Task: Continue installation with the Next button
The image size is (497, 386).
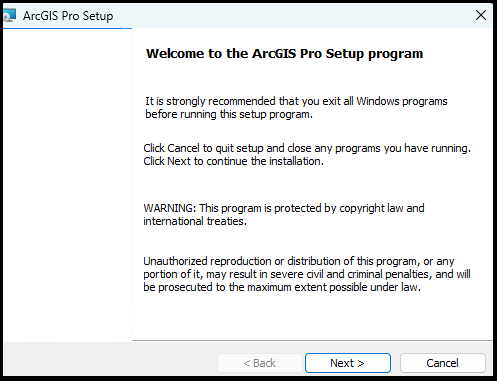Action: click(348, 363)
